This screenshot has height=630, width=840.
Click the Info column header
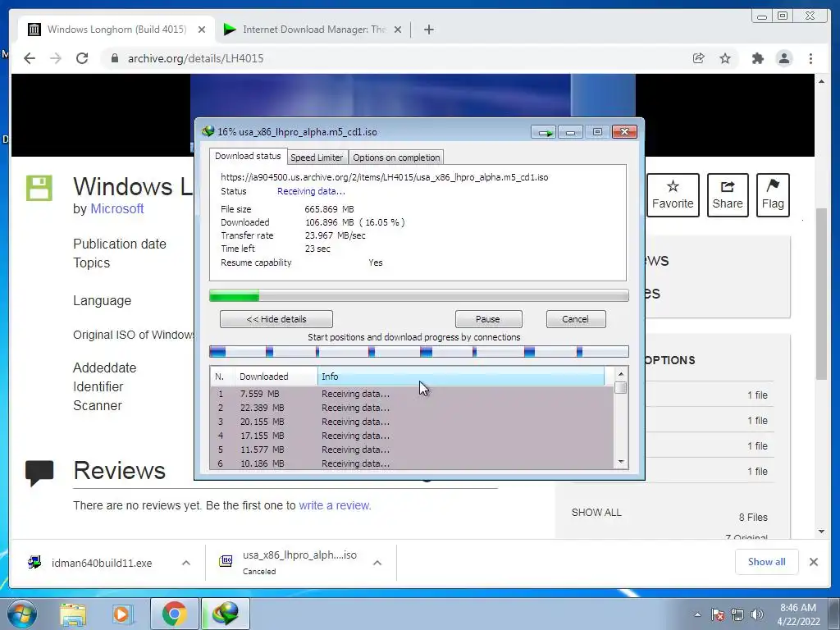(461, 377)
